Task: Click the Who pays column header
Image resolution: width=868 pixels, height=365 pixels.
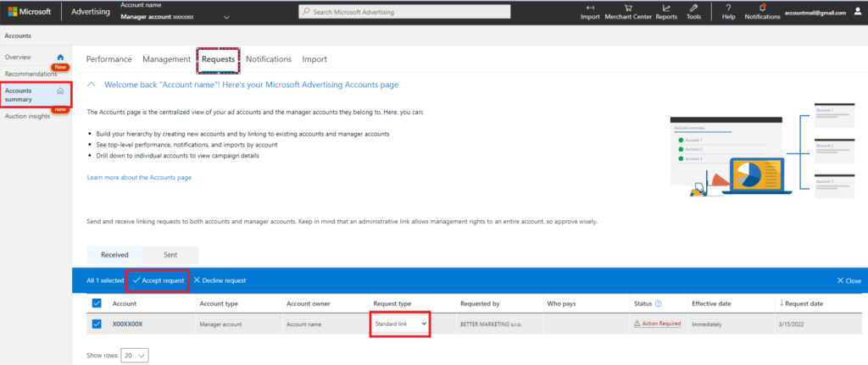Action: [x=562, y=304]
